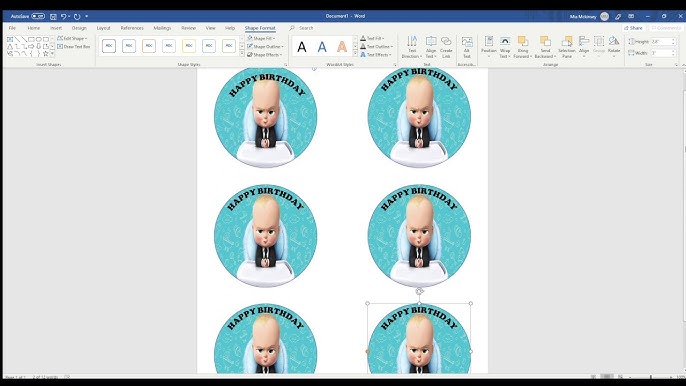Expand the Shape Styles gallery
Viewport: 686px width, 386px height.
(x=242, y=53)
